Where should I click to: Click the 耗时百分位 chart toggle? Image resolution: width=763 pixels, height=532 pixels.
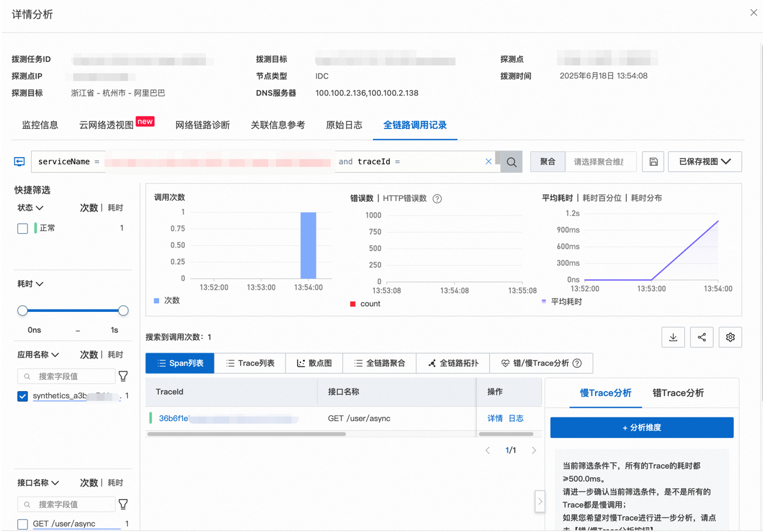pyautogui.click(x=602, y=198)
